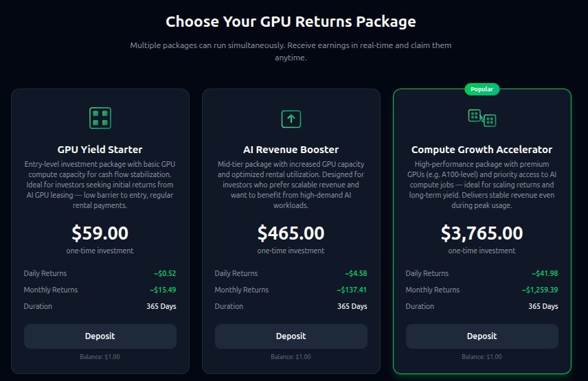Click the $59.00 investment price
This screenshot has height=381, width=588.
100,233
